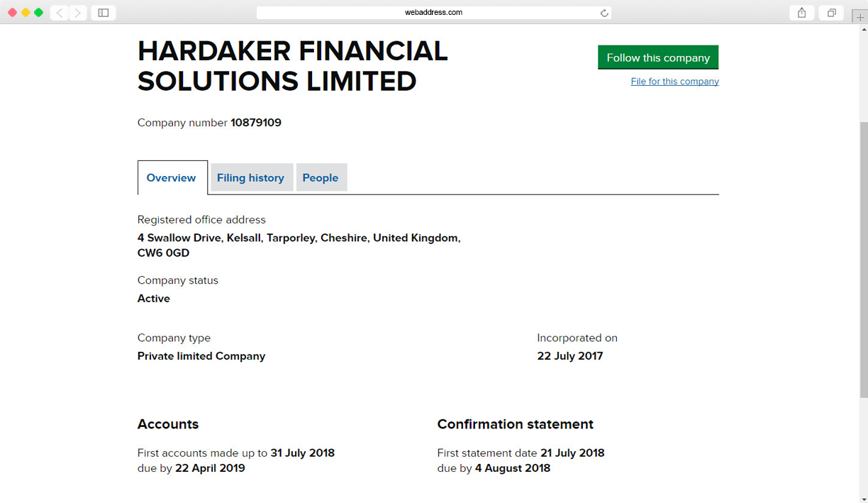The height and width of the screenshot is (503, 868).
Task: Close the browser window with the red button
Action: [x=12, y=13]
